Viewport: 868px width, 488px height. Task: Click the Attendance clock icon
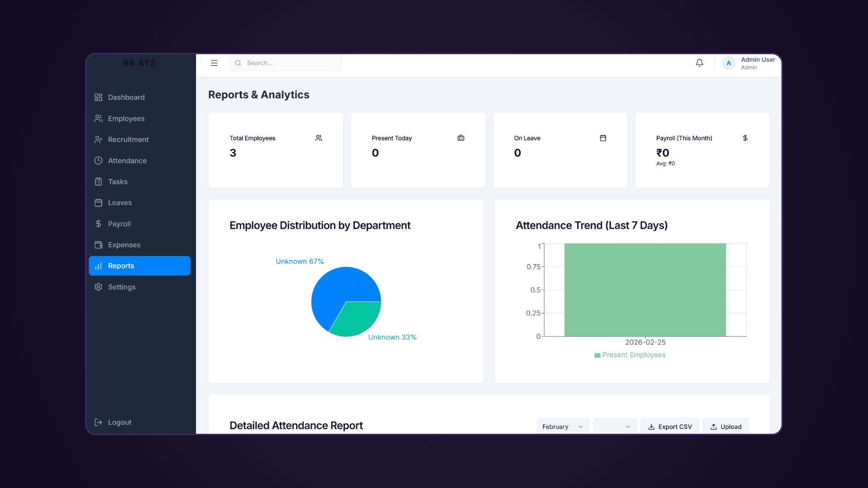click(99, 160)
